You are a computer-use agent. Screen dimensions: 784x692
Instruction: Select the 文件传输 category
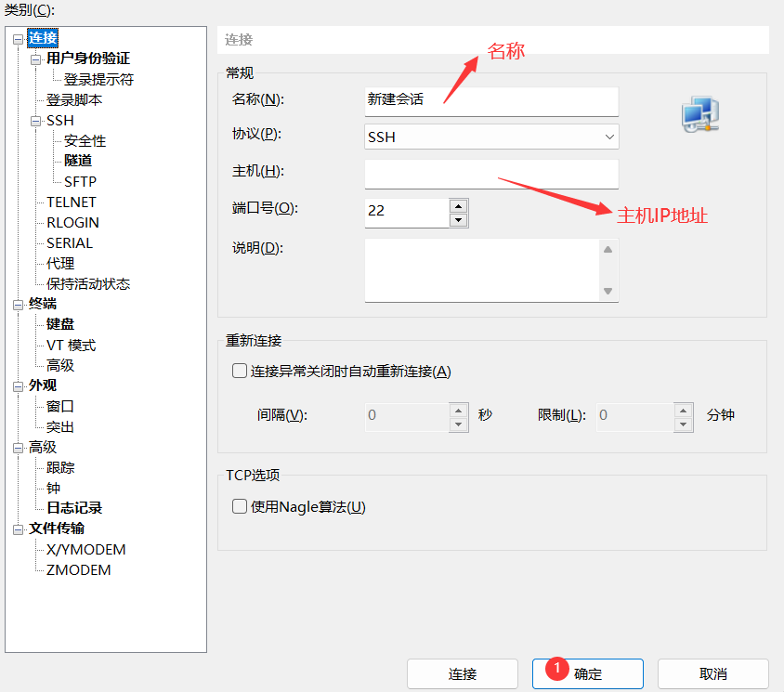[x=57, y=529]
